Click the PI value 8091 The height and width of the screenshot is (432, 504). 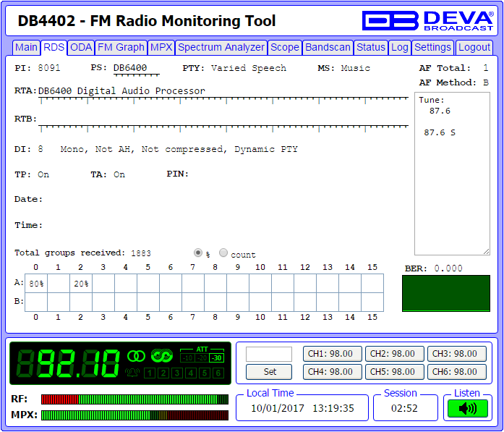click(49, 68)
